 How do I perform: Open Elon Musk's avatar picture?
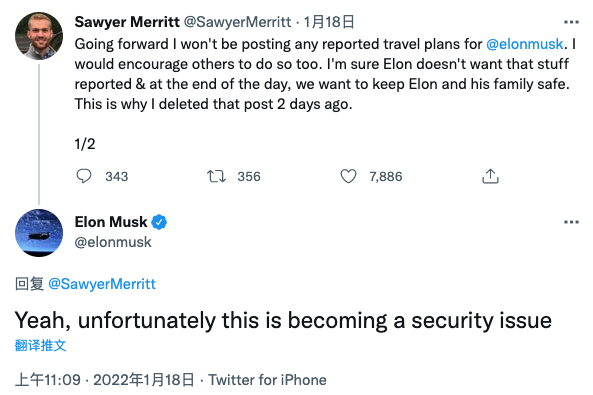[x=39, y=233]
